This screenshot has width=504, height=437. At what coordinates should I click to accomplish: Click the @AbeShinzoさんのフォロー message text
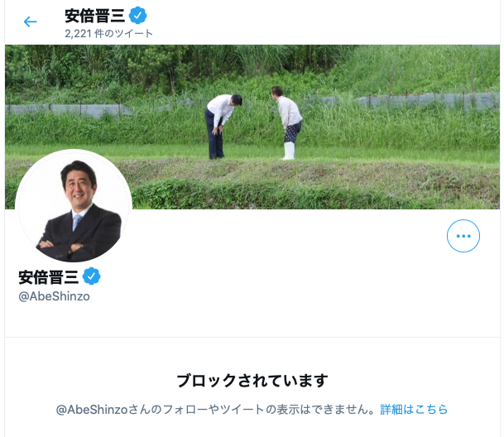(215, 410)
